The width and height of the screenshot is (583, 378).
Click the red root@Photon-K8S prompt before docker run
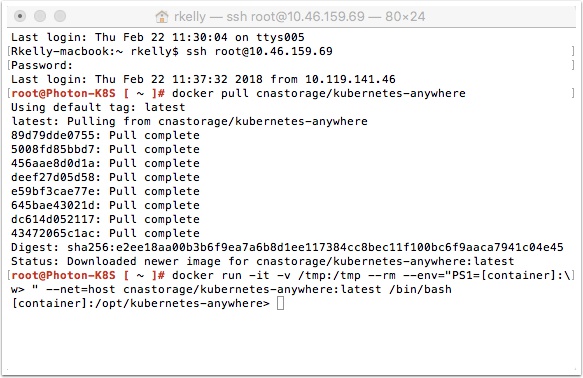point(63,275)
